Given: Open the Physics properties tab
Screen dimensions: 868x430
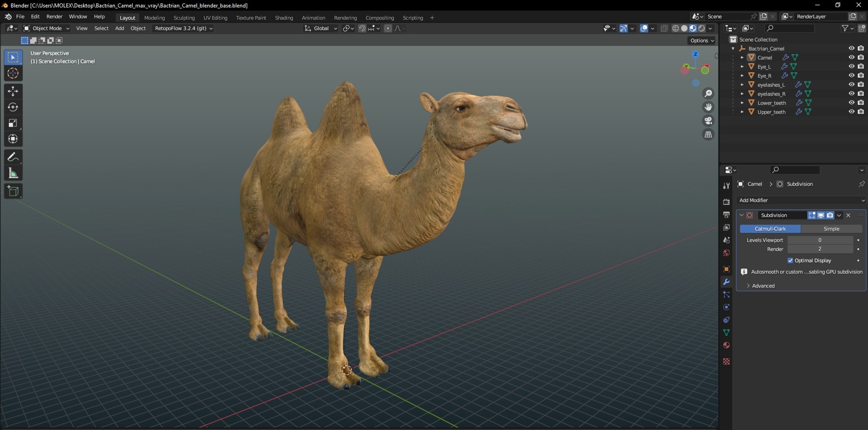Looking at the screenshot, I should (x=726, y=307).
